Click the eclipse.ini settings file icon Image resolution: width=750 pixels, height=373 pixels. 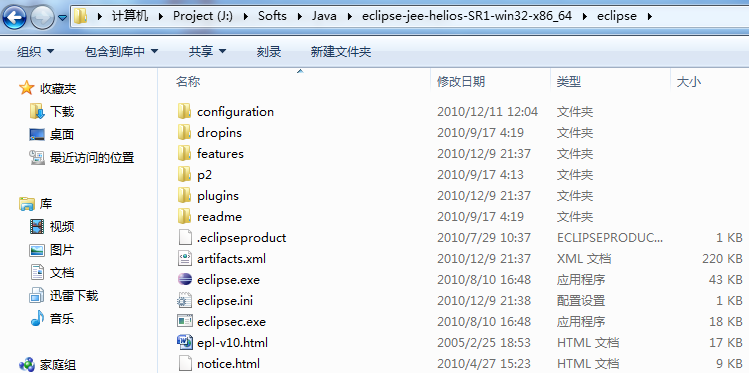click(185, 300)
